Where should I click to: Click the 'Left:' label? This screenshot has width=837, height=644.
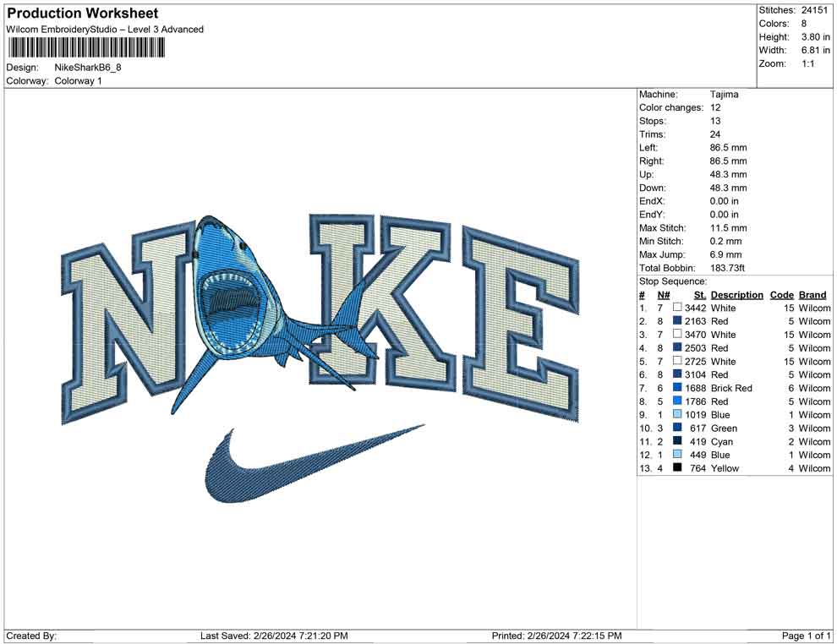[x=648, y=148]
